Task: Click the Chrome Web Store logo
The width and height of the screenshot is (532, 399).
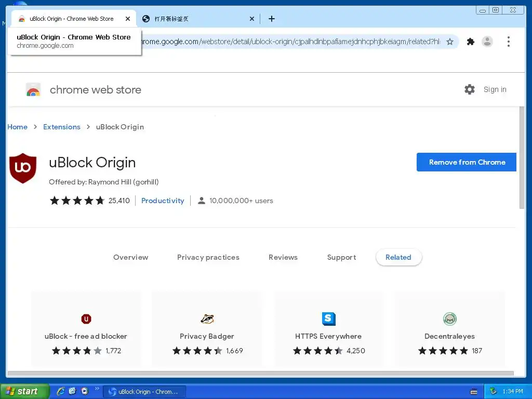Action: 33,90
